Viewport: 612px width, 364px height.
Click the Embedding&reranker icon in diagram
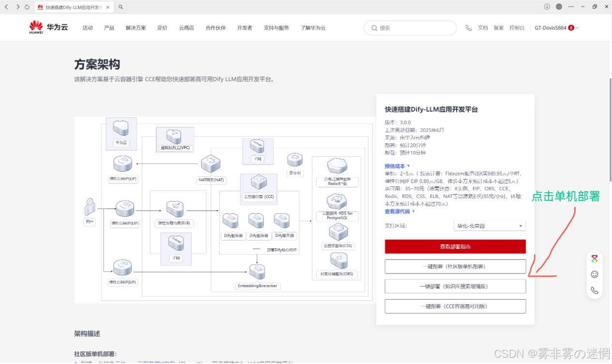[257, 272]
